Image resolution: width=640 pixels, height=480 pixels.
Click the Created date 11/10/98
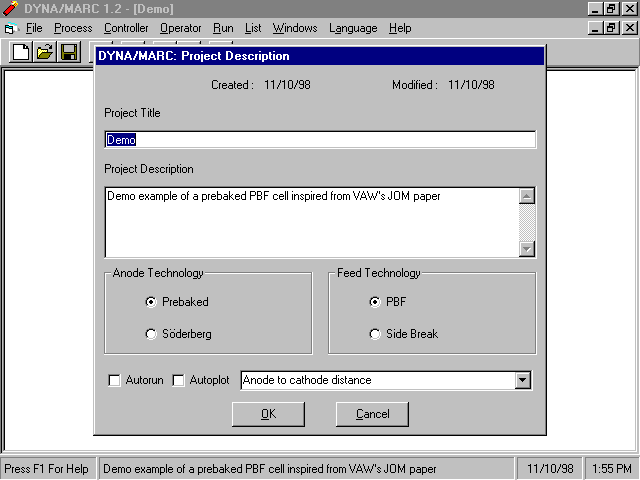[x=287, y=85]
